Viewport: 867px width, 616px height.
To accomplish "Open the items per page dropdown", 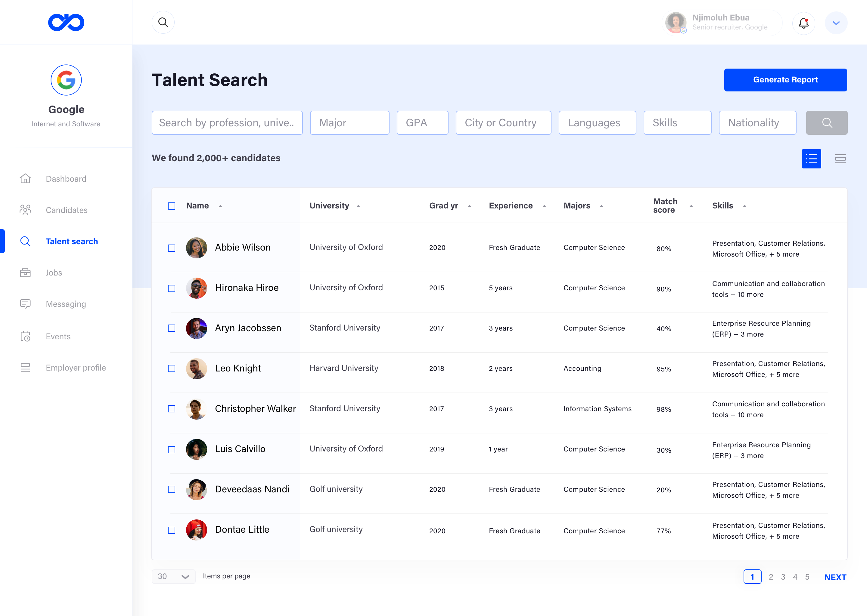I will (173, 576).
